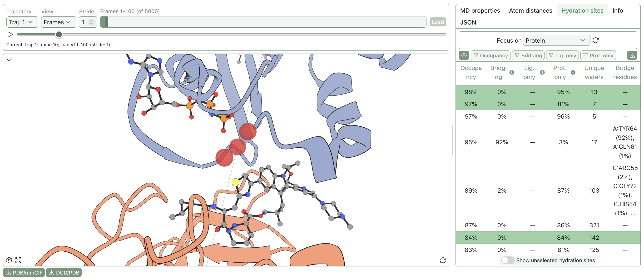
Task: Toggle fullscreen viewer icon
Action: point(18,260)
